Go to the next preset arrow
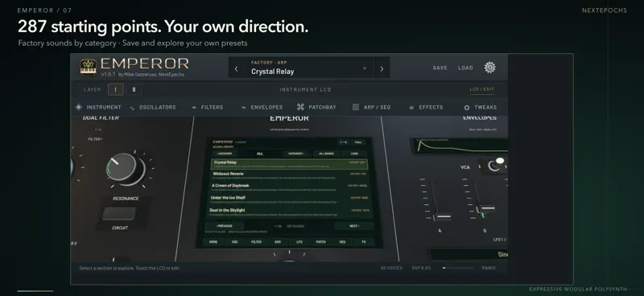The image size is (644, 296). coord(382,69)
